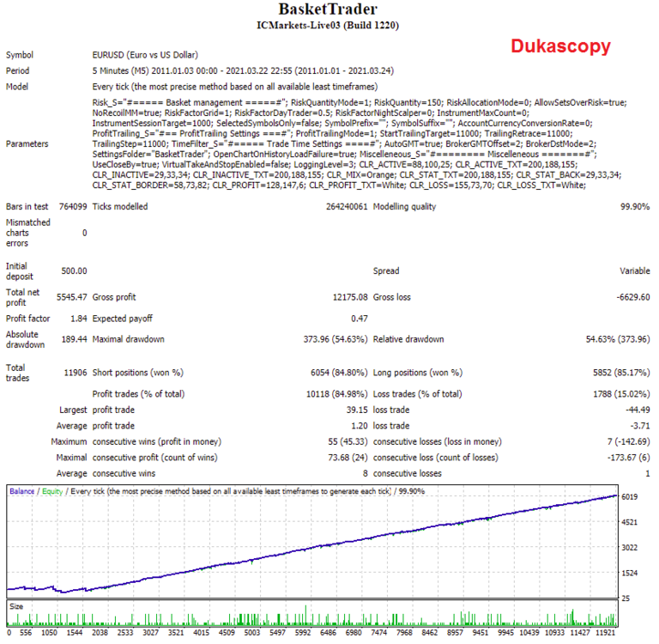Screen dimensions: 659x644
Task: Select Long positions value 5852 (85.17%)
Action: [x=621, y=373]
